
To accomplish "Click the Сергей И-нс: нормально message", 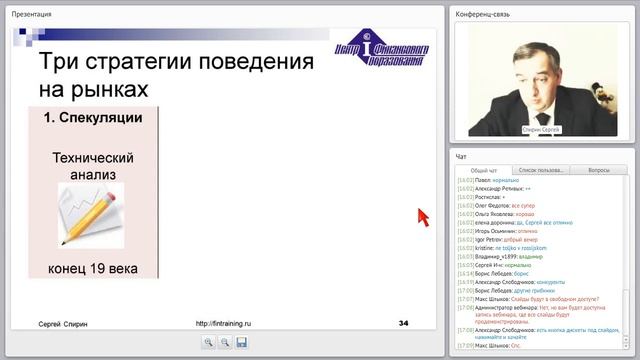I will coord(495,265).
